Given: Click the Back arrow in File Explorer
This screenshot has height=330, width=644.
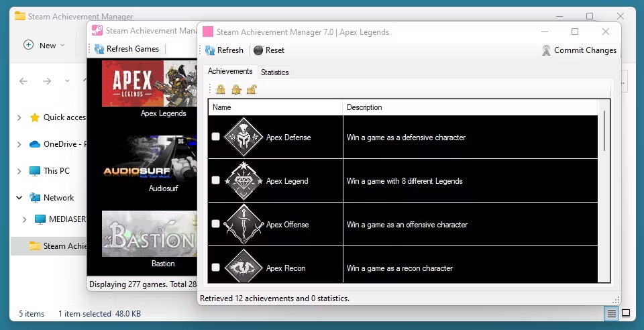Looking at the screenshot, I should [x=23, y=81].
